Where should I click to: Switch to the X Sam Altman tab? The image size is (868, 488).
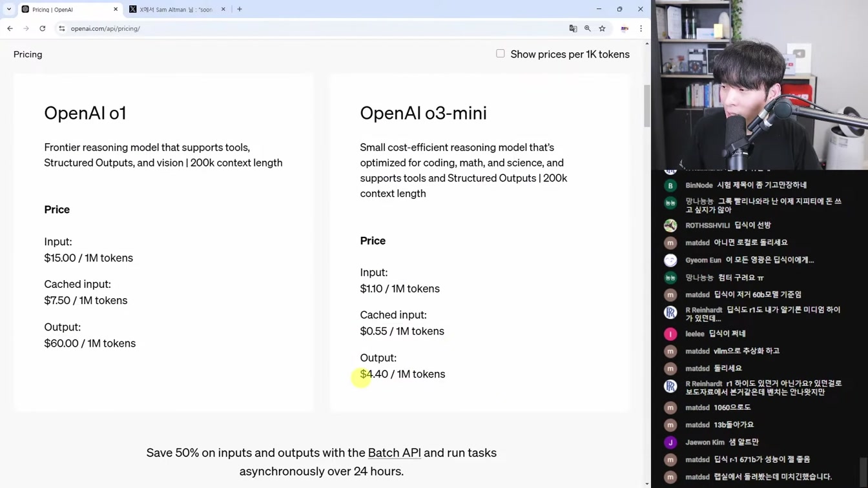[176, 10]
